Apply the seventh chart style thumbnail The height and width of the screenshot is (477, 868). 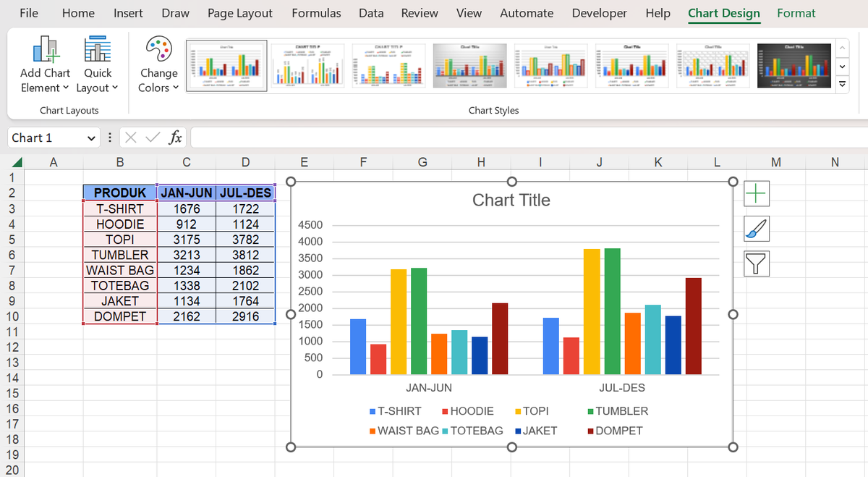point(715,67)
